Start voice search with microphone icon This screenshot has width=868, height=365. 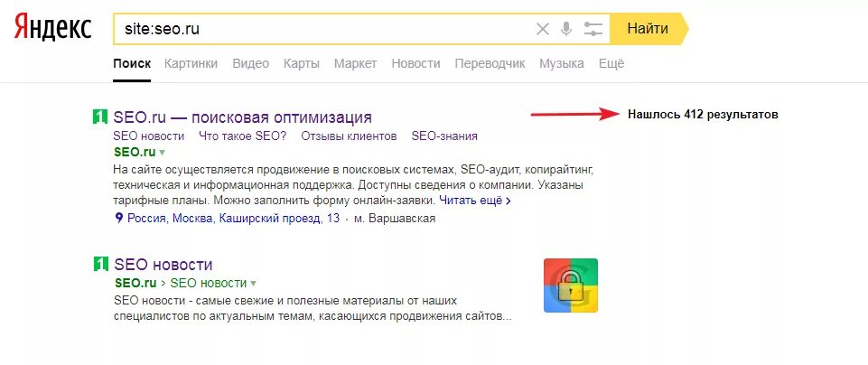click(565, 29)
